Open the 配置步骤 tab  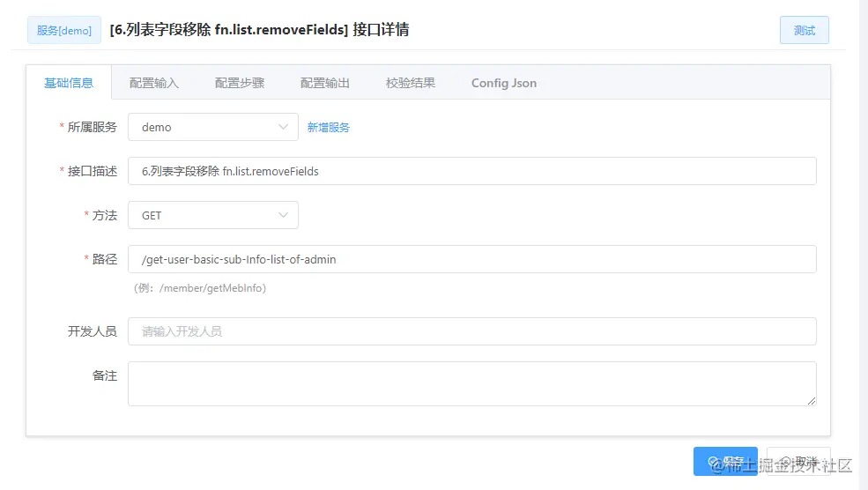pyautogui.click(x=240, y=83)
